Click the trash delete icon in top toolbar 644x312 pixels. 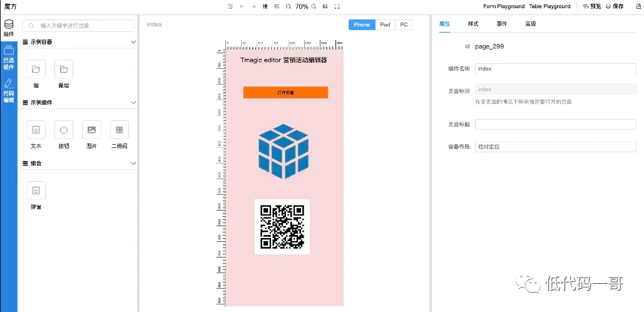click(x=230, y=6)
